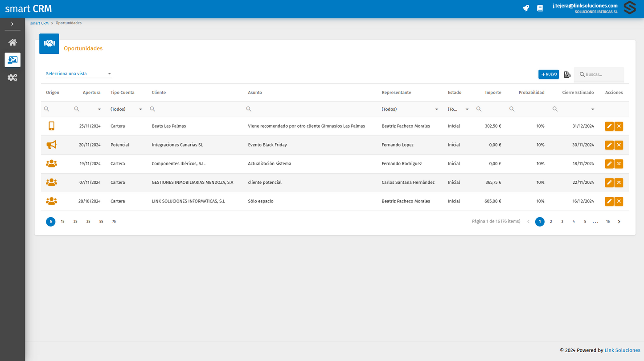Delete the LINK SOLUCIONES INFORMATICAS row
This screenshot has width=644, height=361.
coord(619,201)
